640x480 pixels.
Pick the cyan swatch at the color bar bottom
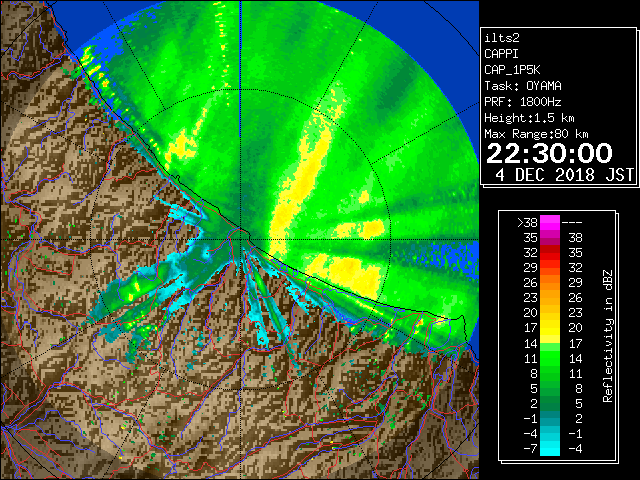tap(550, 449)
